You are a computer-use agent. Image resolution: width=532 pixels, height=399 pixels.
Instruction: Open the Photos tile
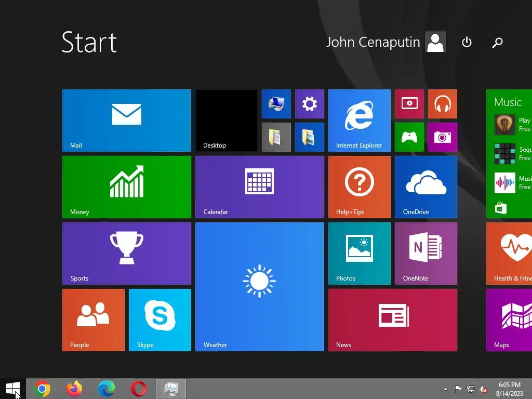tap(360, 254)
